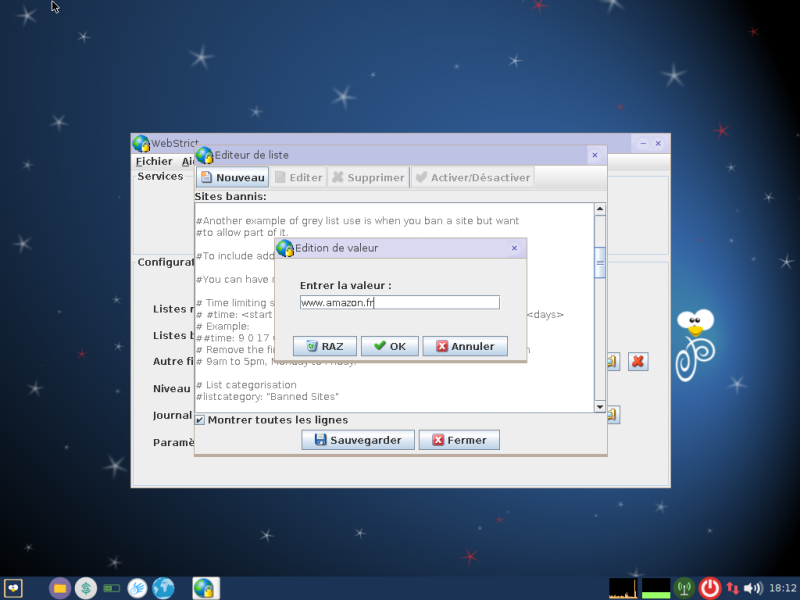800x600 pixels.
Task: Cancel with the Annuler button
Action: 465,346
